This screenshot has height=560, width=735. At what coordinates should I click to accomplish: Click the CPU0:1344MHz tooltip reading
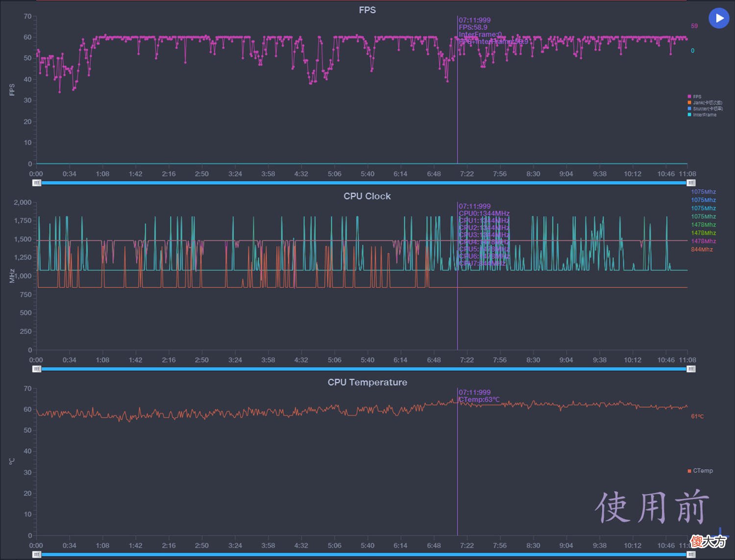[484, 214]
